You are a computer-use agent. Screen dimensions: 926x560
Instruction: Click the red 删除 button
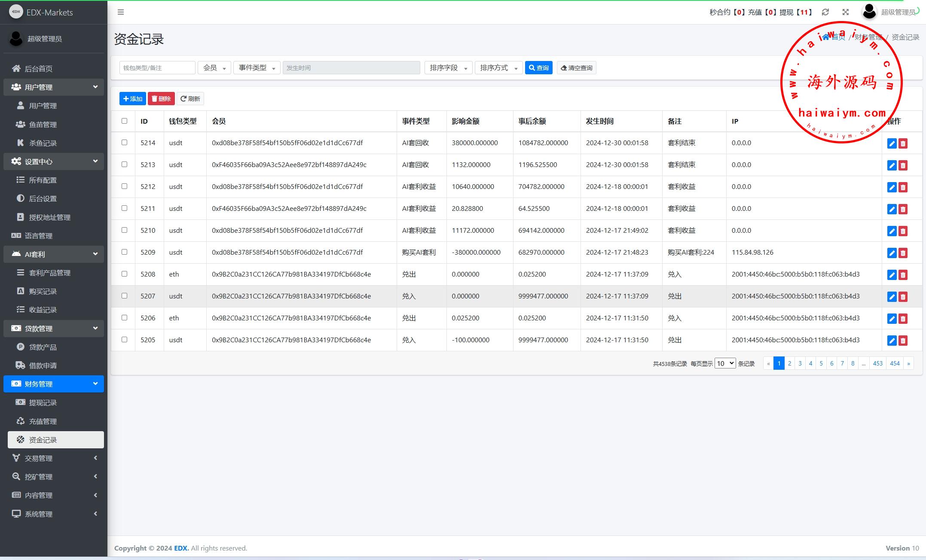pyautogui.click(x=161, y=99)
